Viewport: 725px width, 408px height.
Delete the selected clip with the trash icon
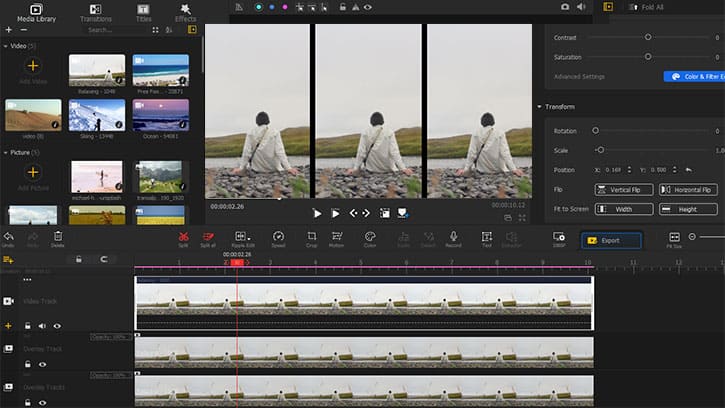point(57,237)
